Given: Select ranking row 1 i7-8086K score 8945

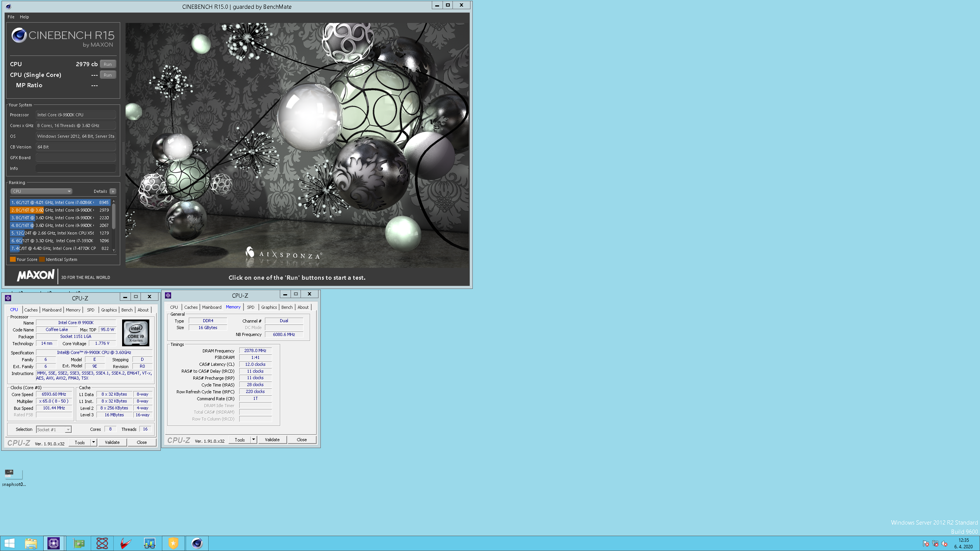Looking at the screenshot, I should click(x=60, y=202).
